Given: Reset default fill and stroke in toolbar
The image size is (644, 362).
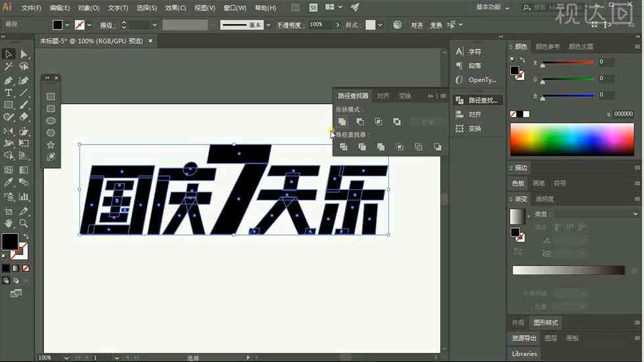Looking at the screenshot, I should point(4,256).
